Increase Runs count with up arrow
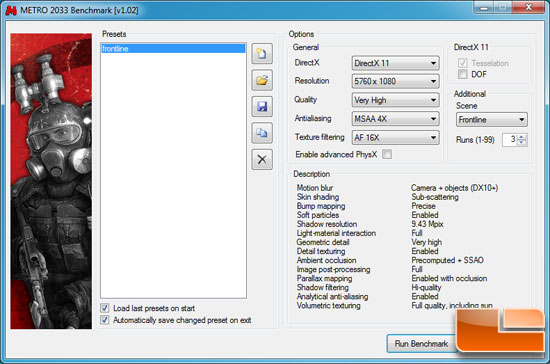The width and height of the screenshot is (550, 364). (522, 137)
